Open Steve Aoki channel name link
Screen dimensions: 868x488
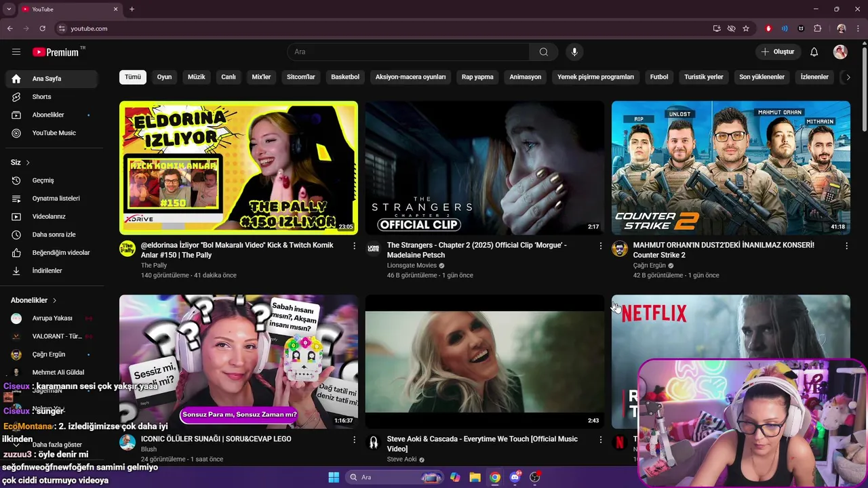tap(401, 460)
